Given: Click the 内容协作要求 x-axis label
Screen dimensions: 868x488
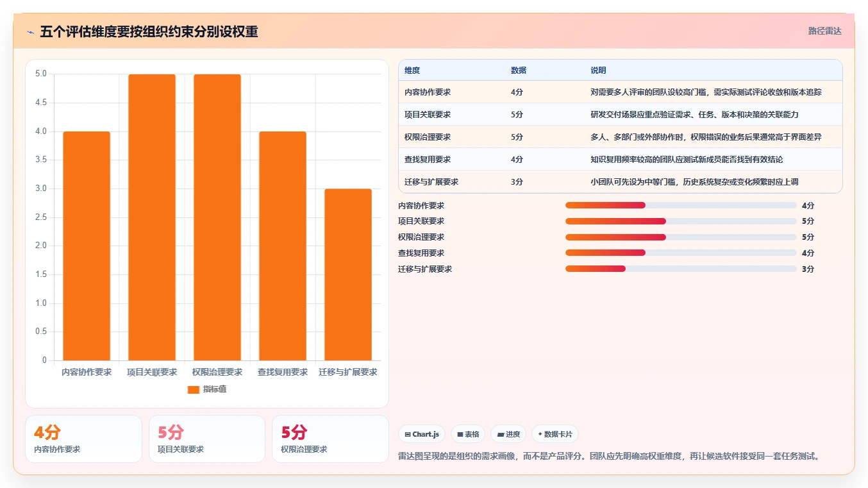Looking at the screenshot, I should pyautogui.click(x=87, y=372).
